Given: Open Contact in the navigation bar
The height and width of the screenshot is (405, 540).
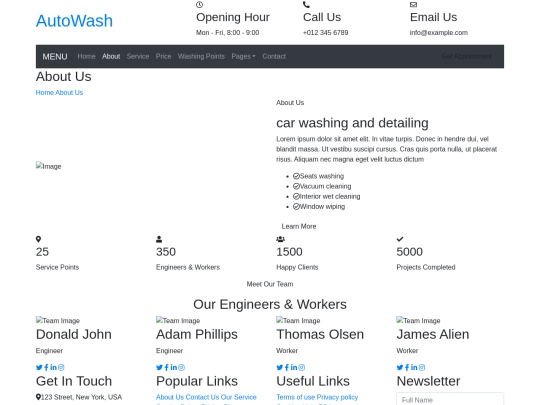Looking at the screenshot, I should [x=274, y=56].
